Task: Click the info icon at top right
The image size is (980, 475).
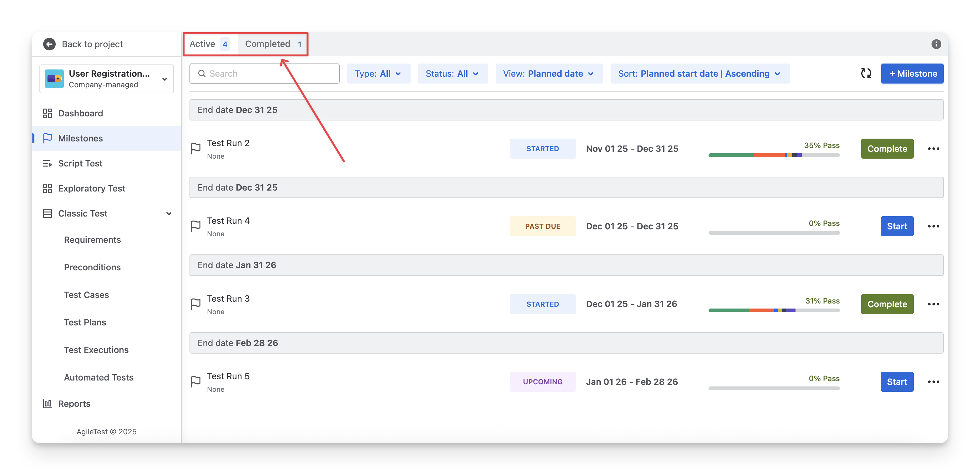Action: pyautogui.click(x=936, y=44)
